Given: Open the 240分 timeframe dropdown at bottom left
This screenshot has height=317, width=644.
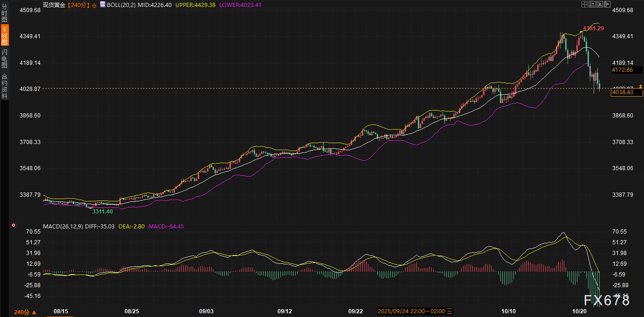Looking at the screenshot, I should [x=25, y=312].
